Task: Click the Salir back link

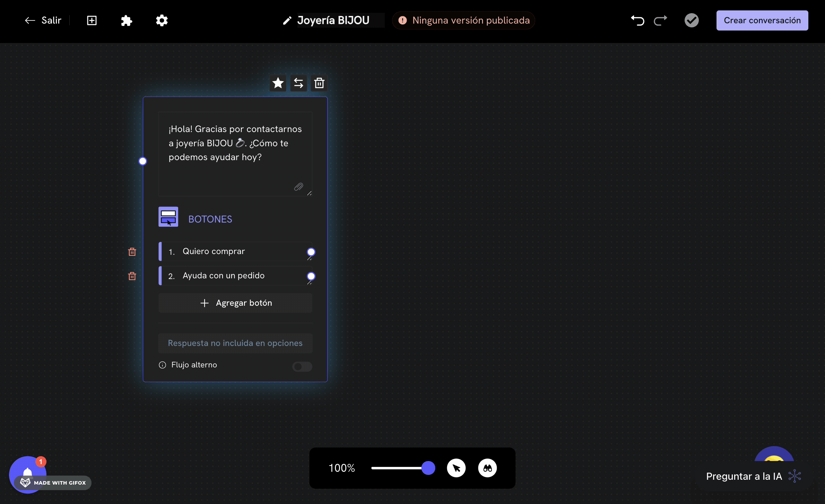Action: 43,20
